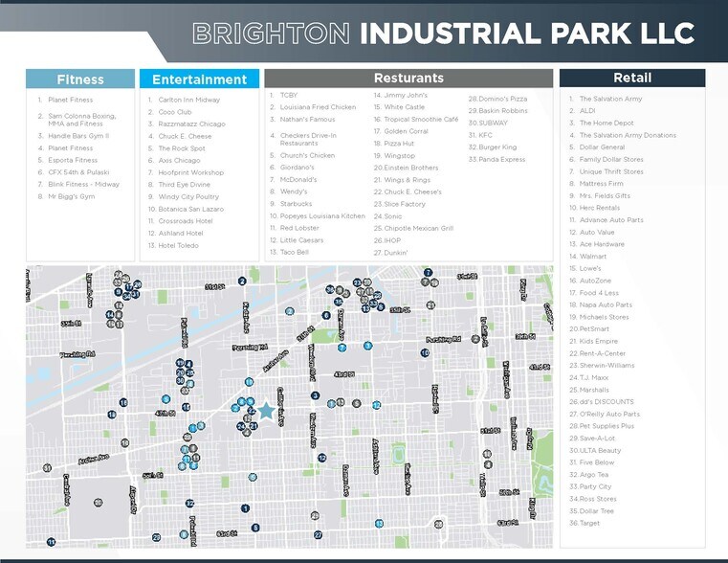Screen dimensions: 728x563
Task: Click navy marker 7 at top near 31st St
Action: pyautogui.click(x=428, y=272)
